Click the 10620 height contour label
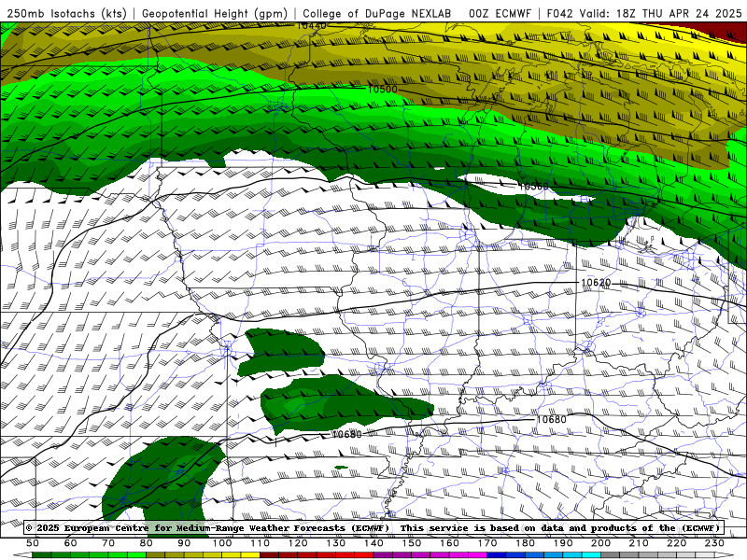 pyautogui.click(x=596, y=283)
